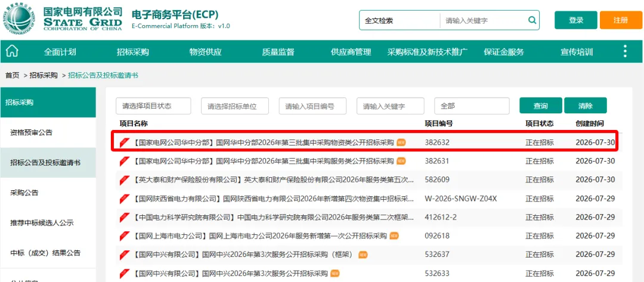Select 资格预审公告 in the sidebar
Viewport: 644px width, 282px height.
48,132
